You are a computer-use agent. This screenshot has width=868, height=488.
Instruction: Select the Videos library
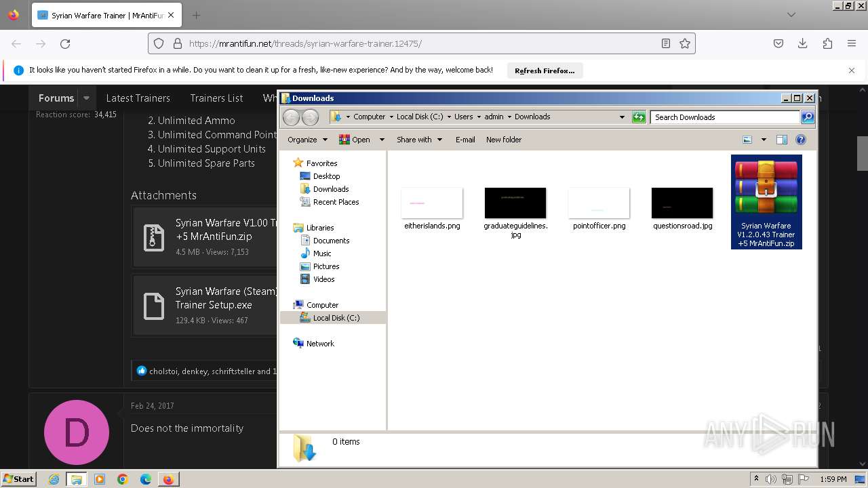tap(323, 279)
